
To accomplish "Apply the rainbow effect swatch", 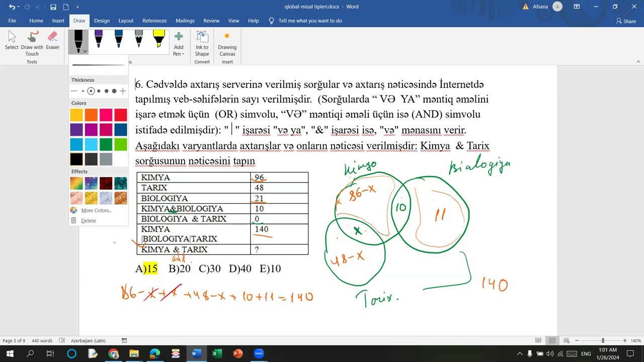I will coord(76,184).
